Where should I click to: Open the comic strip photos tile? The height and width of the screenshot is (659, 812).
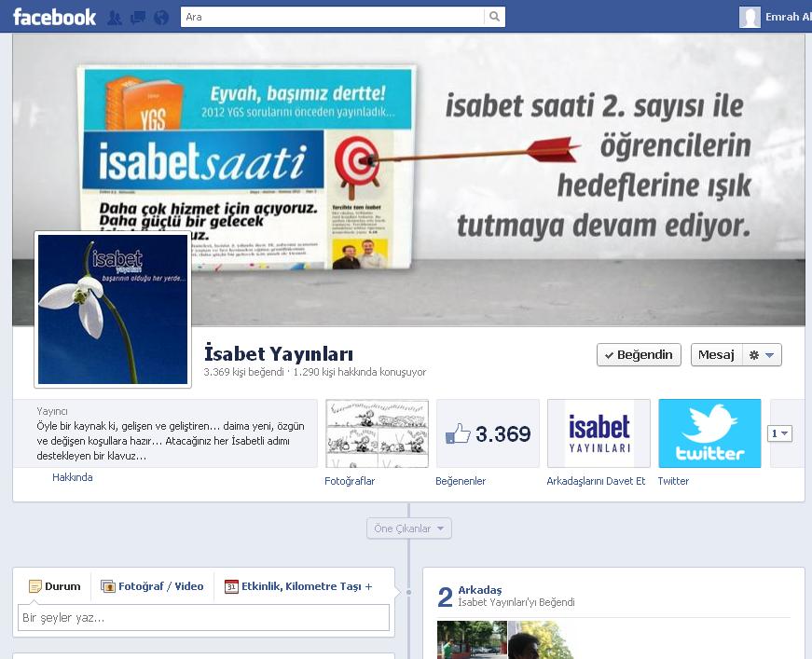pyautogui.click(x=377, y=433)
